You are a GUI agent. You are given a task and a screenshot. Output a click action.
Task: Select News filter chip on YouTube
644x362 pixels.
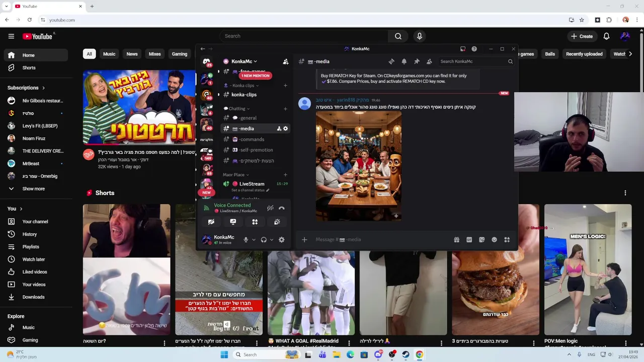point(132,54)
